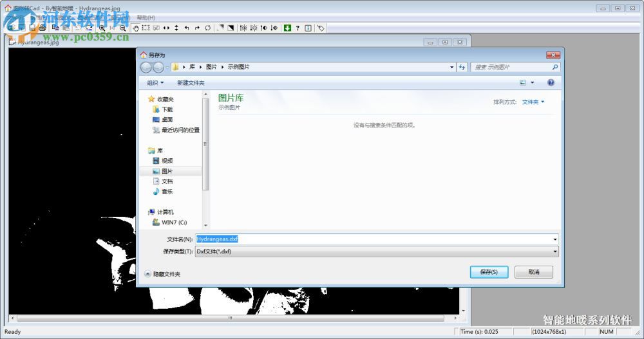Click the tag icon in toolbar

[321, 28]
